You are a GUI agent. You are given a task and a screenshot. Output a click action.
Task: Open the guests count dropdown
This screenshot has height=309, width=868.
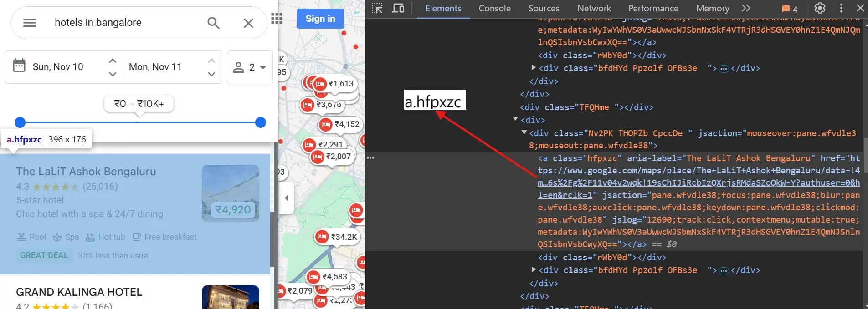click(x=250, y=67)
